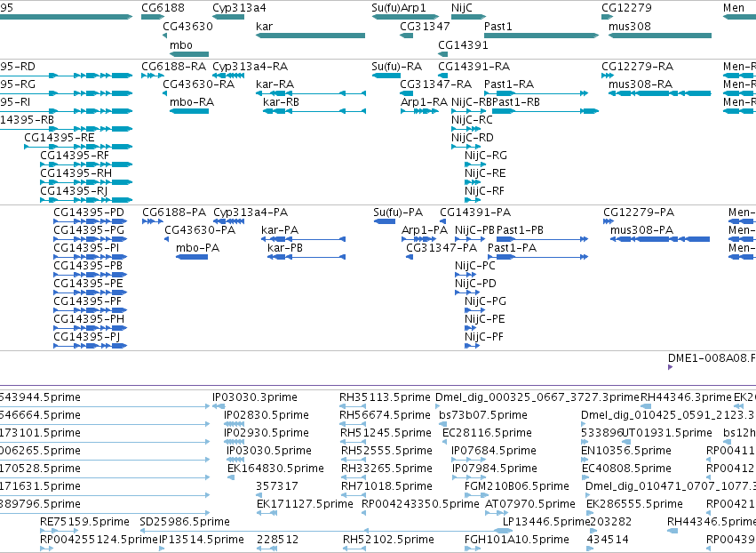756x553 pixels.
Task: Select the CG6188 gene label
Action: point(163,8)
